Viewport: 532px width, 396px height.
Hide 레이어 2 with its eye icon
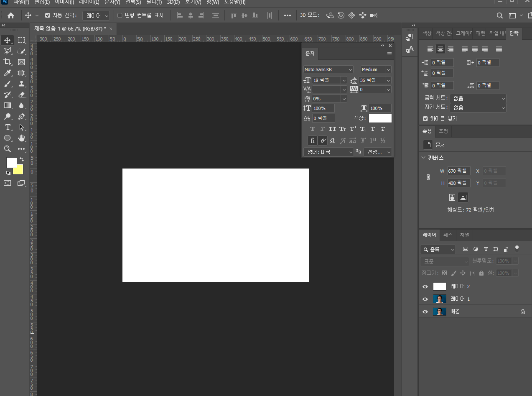click(x=425, y=286)
